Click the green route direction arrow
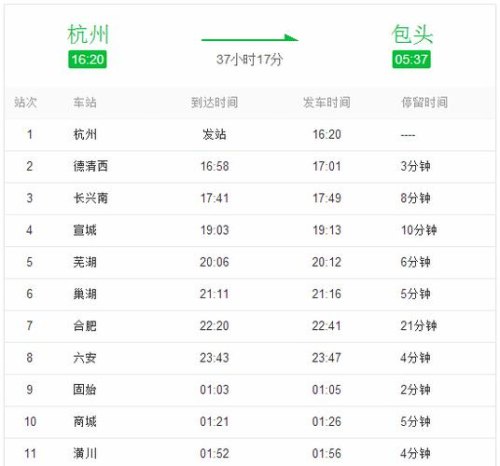The width and height of the screenshot is (500, 466). [250, 38]
